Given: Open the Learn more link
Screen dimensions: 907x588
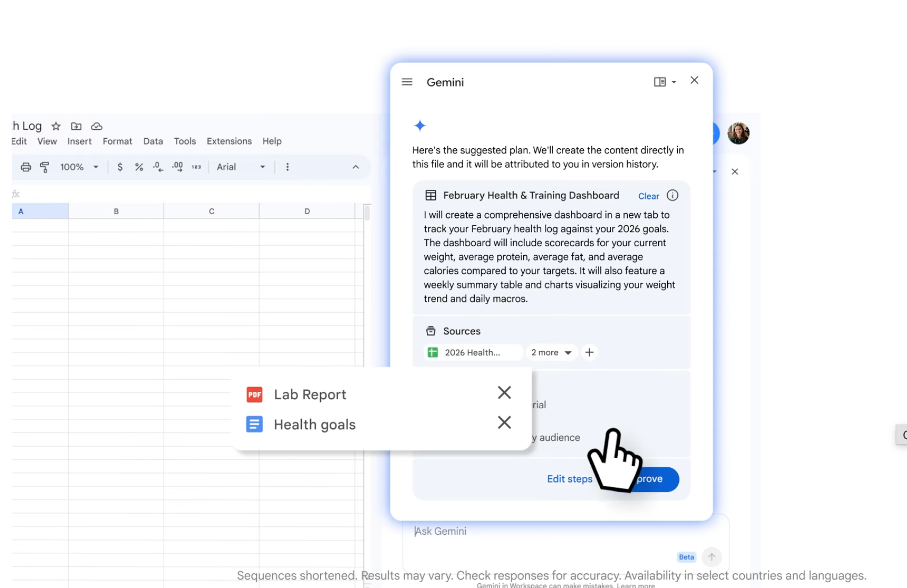Looking at the screenshot, I should pyautogui.click(x=636, y=585).
